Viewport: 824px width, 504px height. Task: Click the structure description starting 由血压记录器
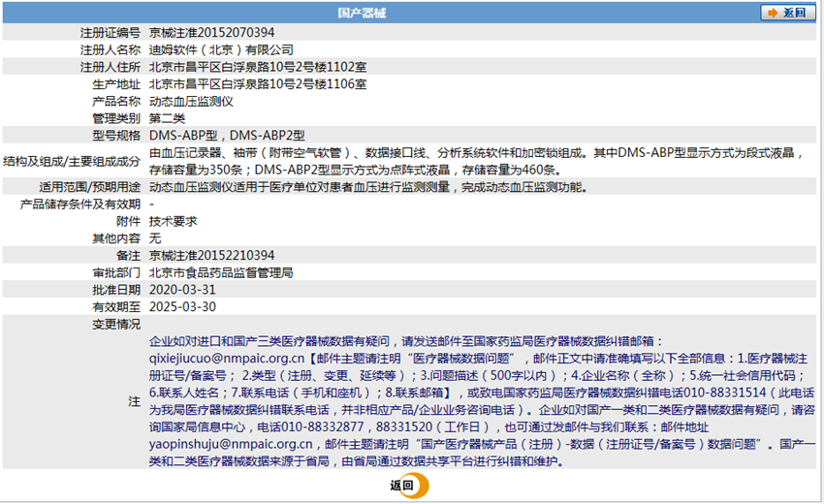click(477, 161)
